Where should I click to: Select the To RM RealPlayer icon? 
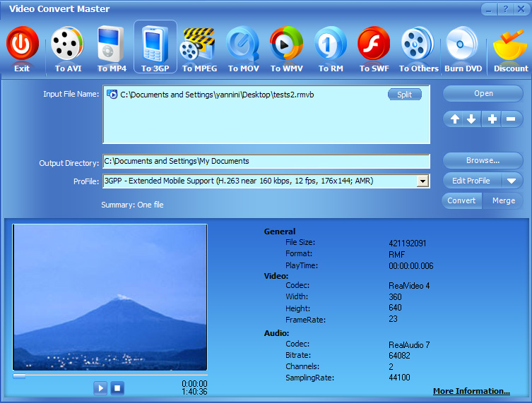click(x=331, y=44)
